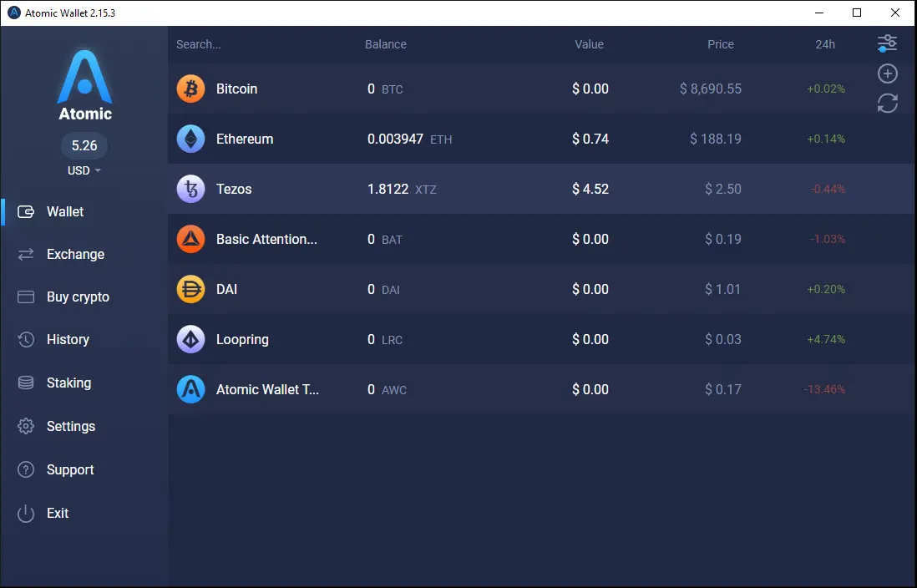The width and height of the screenshot is (917, 588).
Task: Click the 5.26 total balance badge
Action: pyautogui.click(x=84, y=145)
